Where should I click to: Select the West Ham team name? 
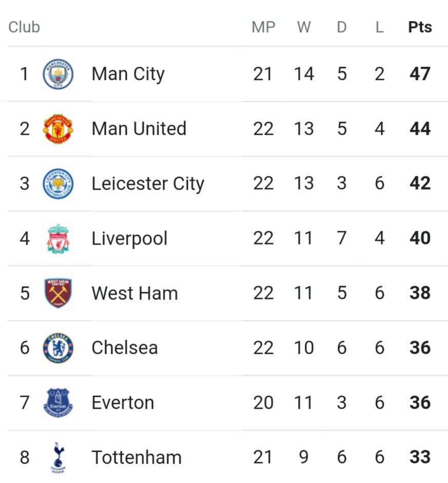(x=135, y=293)
